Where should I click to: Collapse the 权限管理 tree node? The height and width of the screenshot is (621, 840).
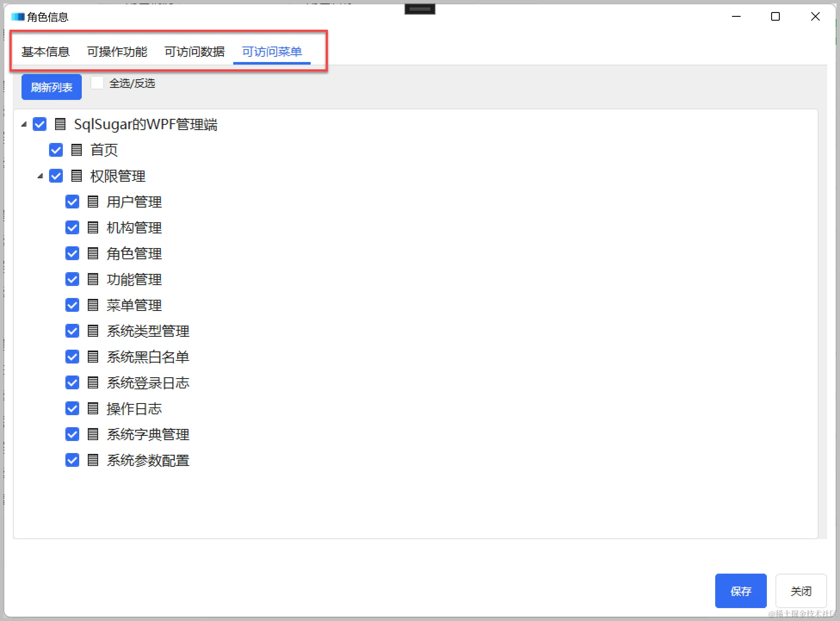click(40, 176)
